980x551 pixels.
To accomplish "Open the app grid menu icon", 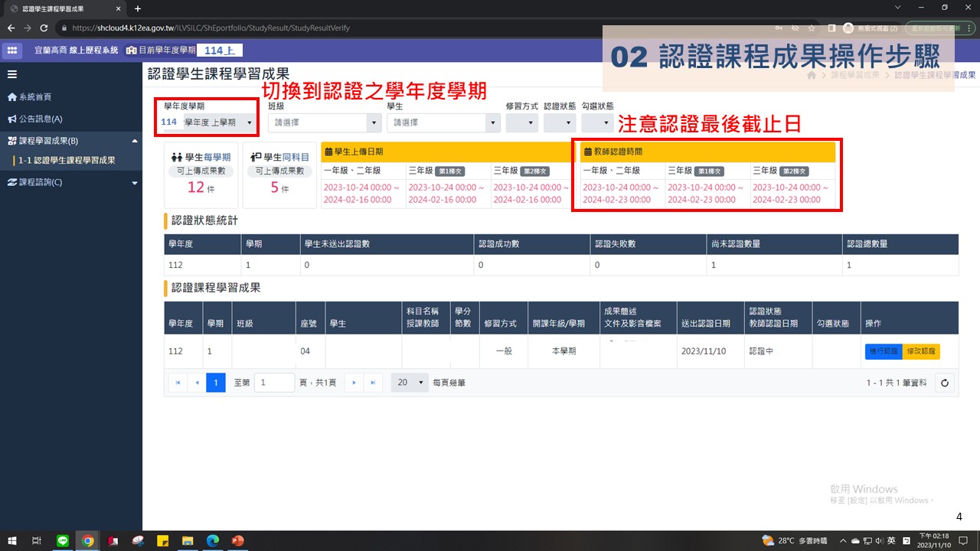I will [x=12, y=50].
